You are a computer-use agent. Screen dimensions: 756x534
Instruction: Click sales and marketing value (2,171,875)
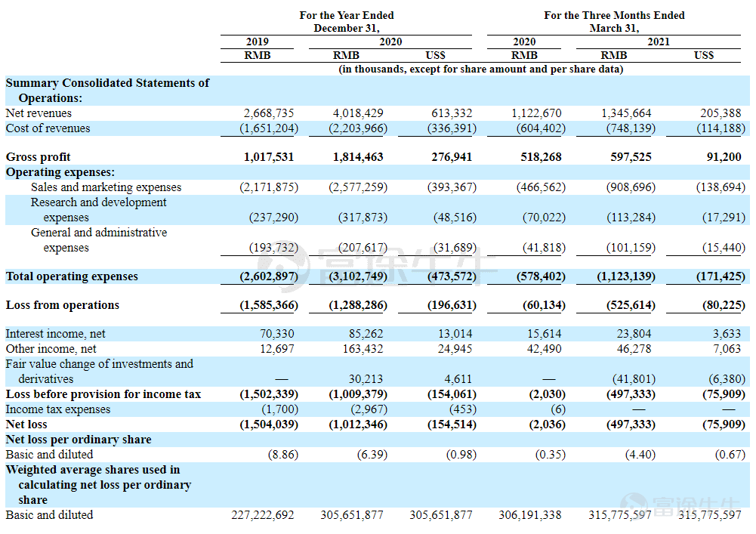(269, 187)
